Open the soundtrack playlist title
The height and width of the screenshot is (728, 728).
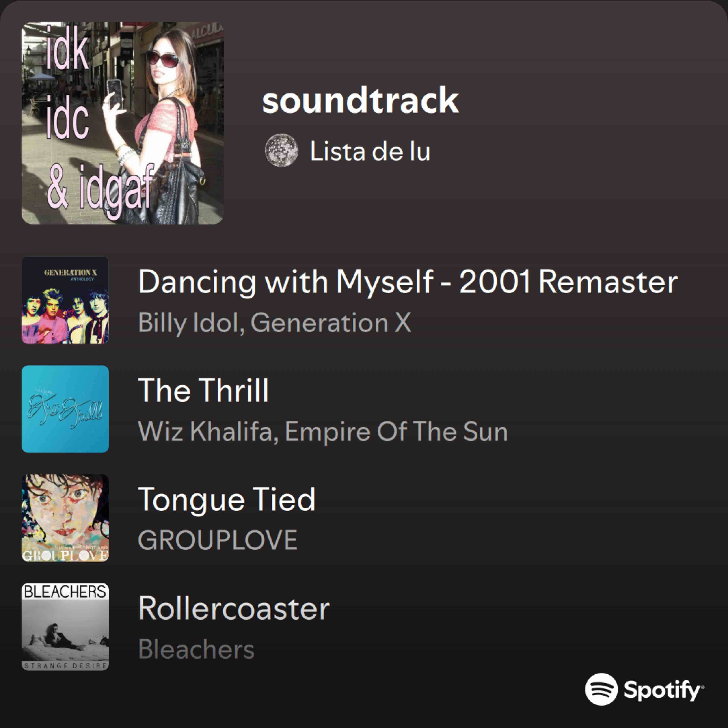click(x=361, y=100)
